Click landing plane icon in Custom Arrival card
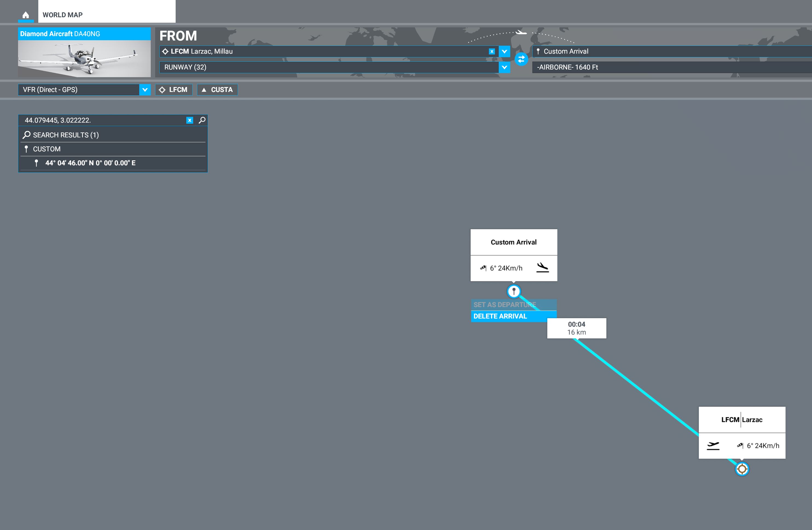 (543, 268)
